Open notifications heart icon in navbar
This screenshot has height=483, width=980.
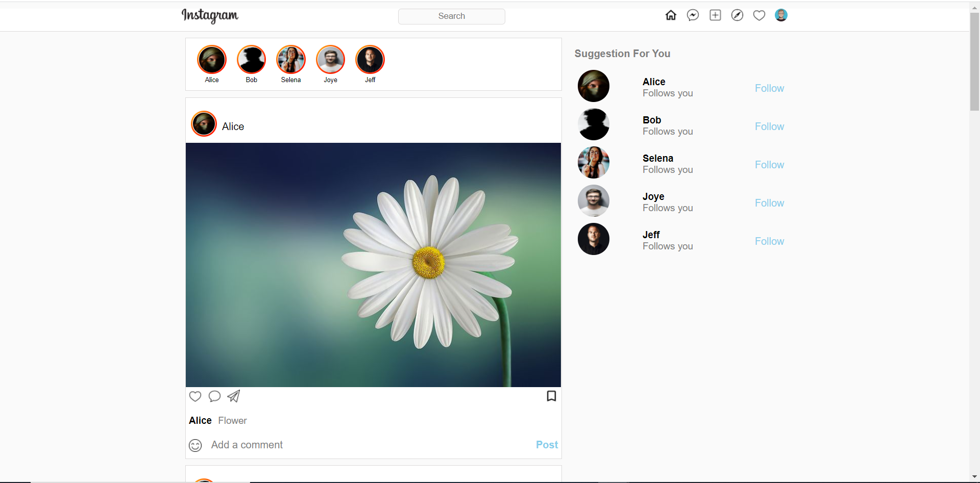coord(759,15)
